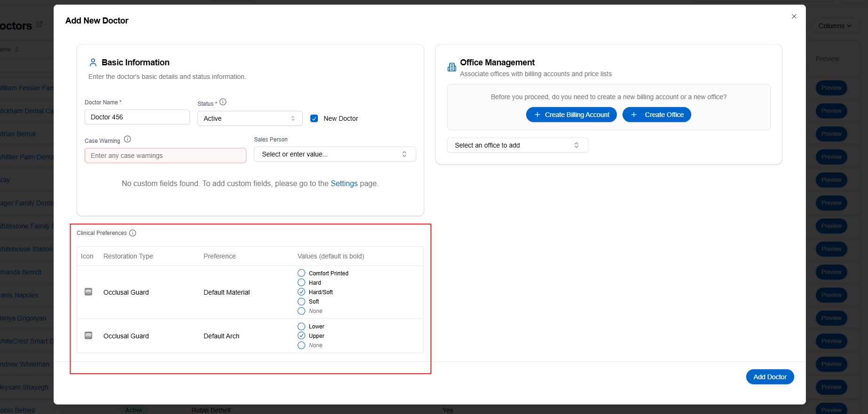
Task: Click Preview button in Robin Bethell row
Action: [831, 409]
